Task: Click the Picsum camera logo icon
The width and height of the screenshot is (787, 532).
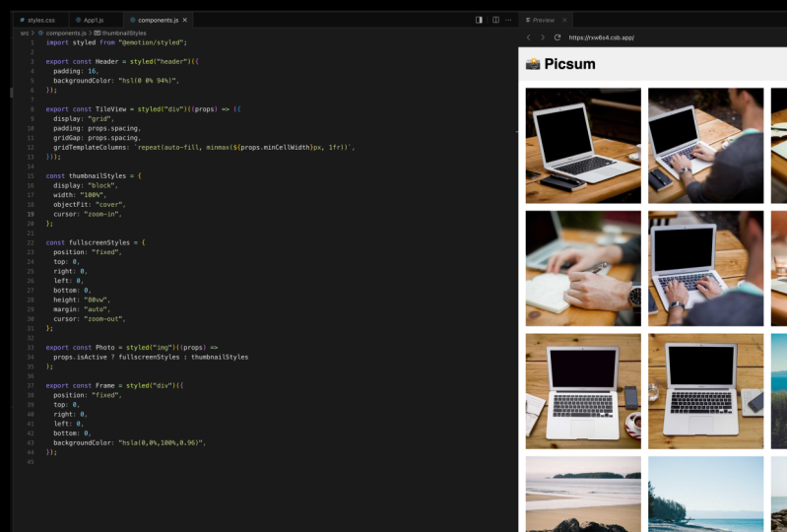Action: coord(533,64)
